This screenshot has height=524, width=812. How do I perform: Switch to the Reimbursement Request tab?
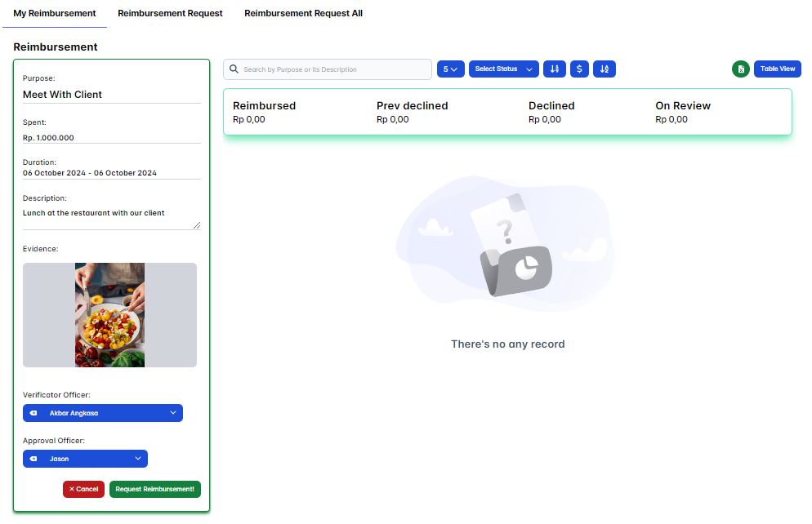[x=170, y=14]
